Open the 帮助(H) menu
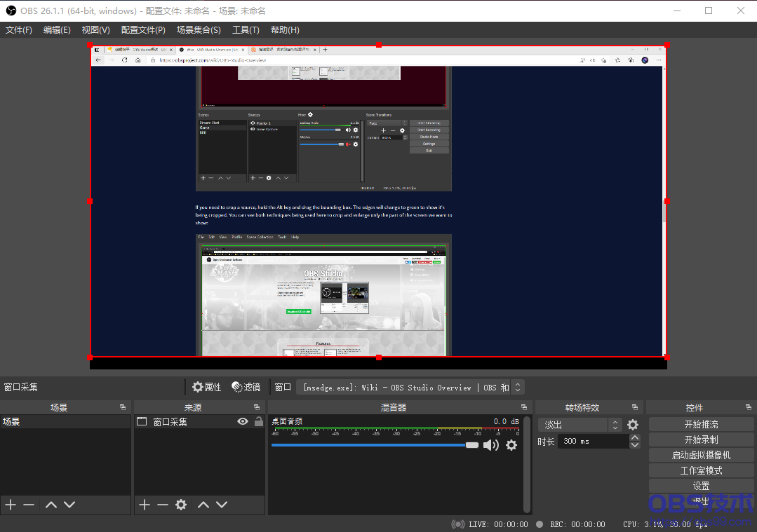 click(x=285, y=30)
